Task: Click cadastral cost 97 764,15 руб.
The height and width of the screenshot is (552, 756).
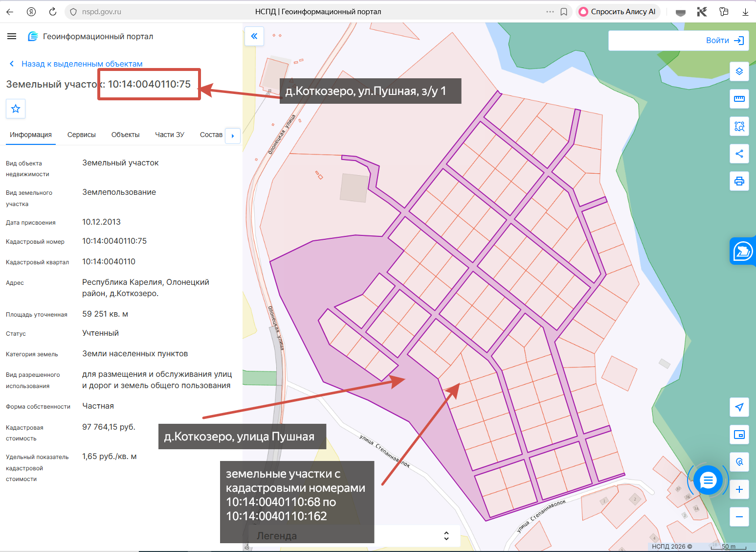Action: tap(109, 427)
